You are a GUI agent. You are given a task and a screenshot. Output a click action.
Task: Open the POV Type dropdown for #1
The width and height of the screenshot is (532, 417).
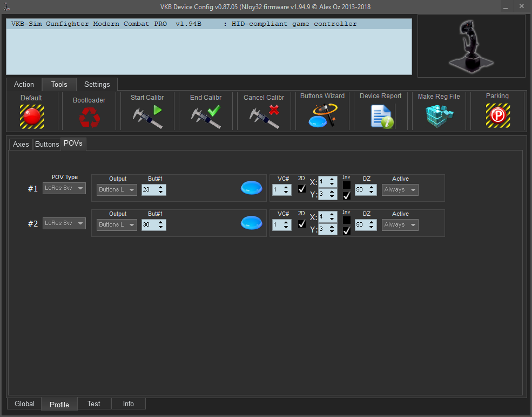click(64, 188)
